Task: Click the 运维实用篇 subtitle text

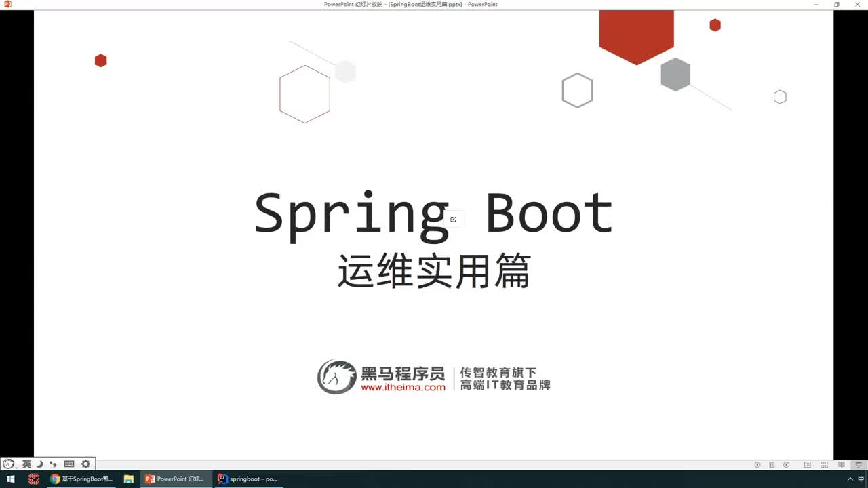Action: click(434, 271)
